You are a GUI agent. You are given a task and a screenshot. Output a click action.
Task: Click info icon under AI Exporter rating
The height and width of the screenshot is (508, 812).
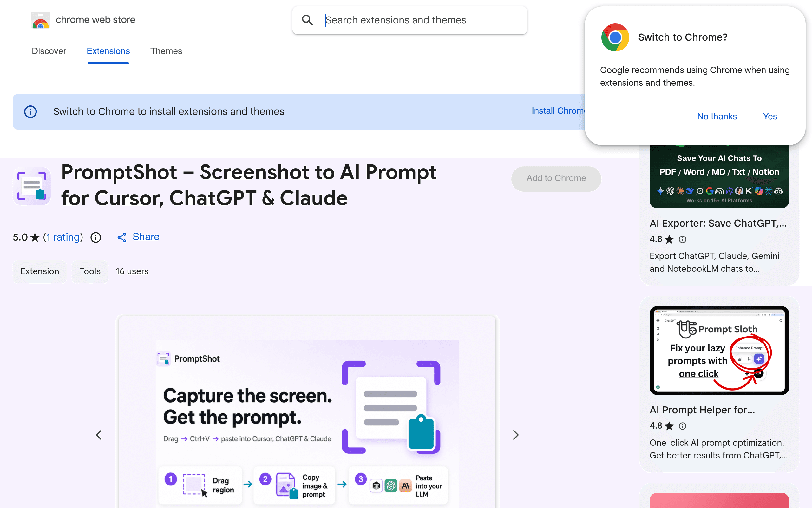coord(683,239)
